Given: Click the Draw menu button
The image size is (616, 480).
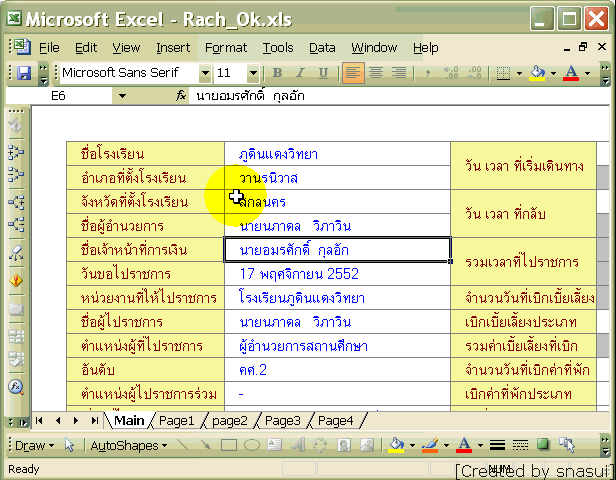Looking at the screenshot, I should coord(32,445).
